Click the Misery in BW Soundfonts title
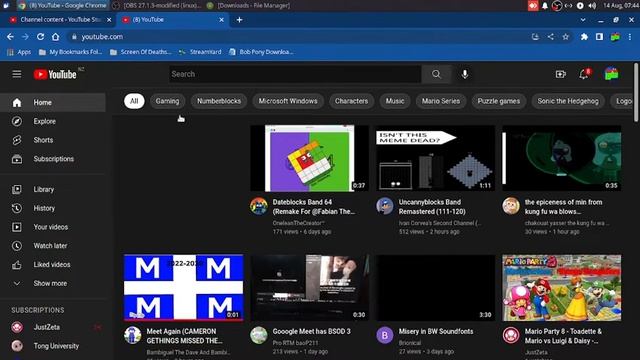640x360 pixels. click(x=436, y=331)
